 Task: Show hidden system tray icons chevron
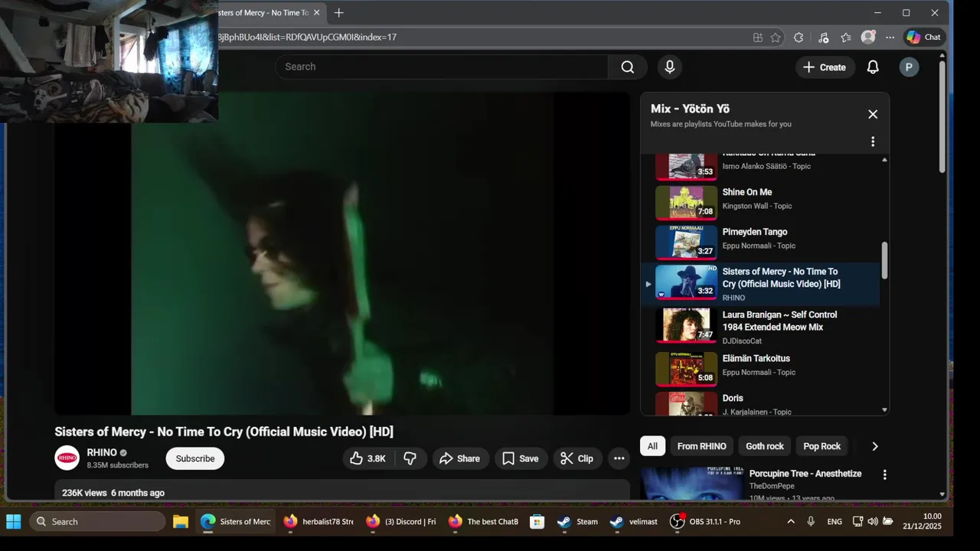click(x=791, y=522)
